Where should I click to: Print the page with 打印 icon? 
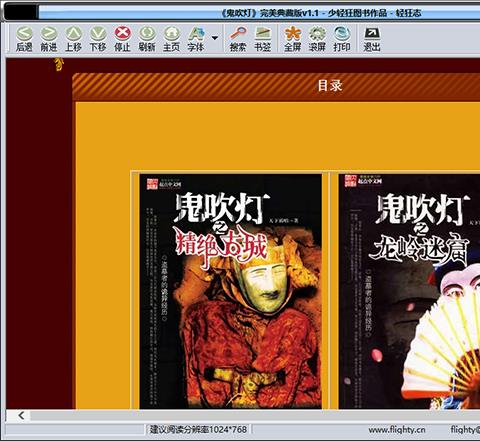tap(342, 39)
